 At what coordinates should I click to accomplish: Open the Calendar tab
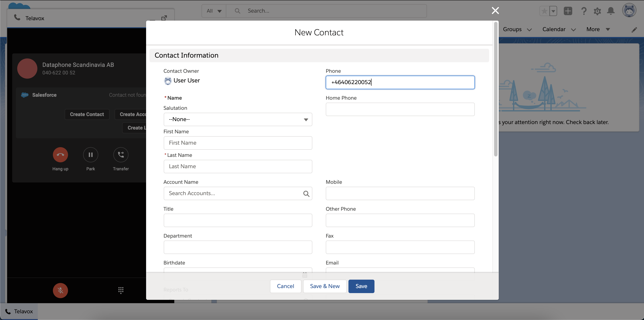coord(554,29)
